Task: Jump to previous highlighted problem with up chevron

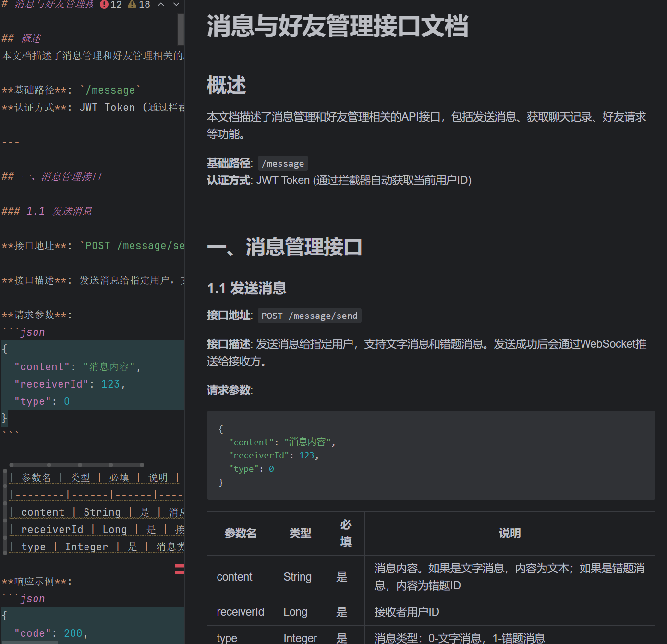Action: 161,4
